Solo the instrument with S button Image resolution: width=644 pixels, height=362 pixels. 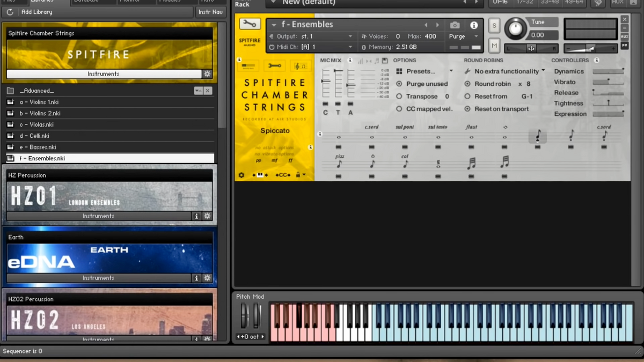point(494,26)
